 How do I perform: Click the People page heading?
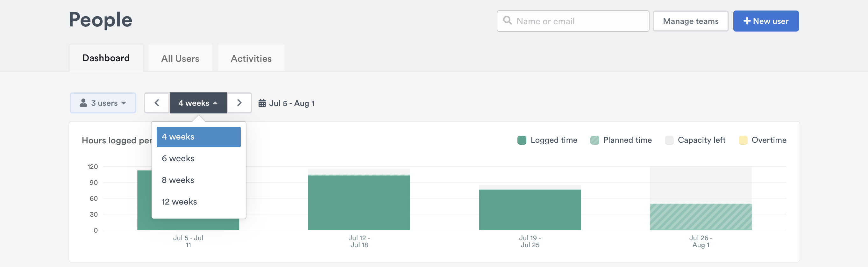pyautogui.click(x=100, y=19)
